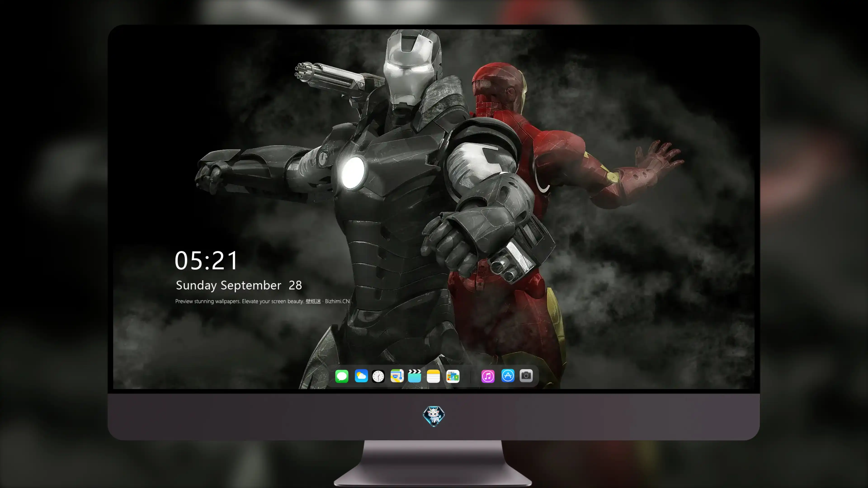The height and width of the screenshot is (488, 868).
Task: Open the Clock app in the dock
Action: [378, 376]
